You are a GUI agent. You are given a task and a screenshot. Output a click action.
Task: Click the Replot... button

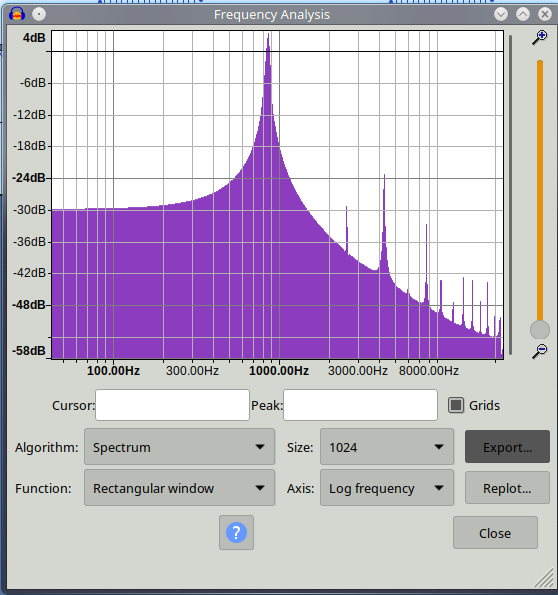point(507,488)
